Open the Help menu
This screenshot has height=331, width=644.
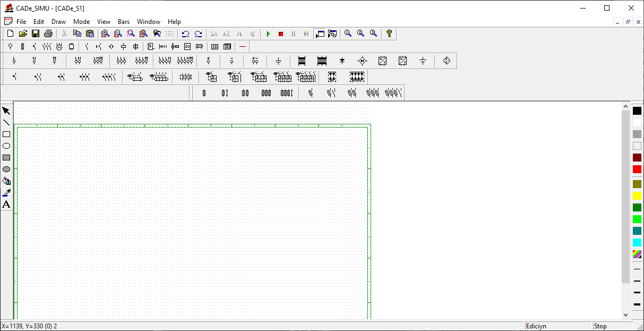click(x=174, y=22)
